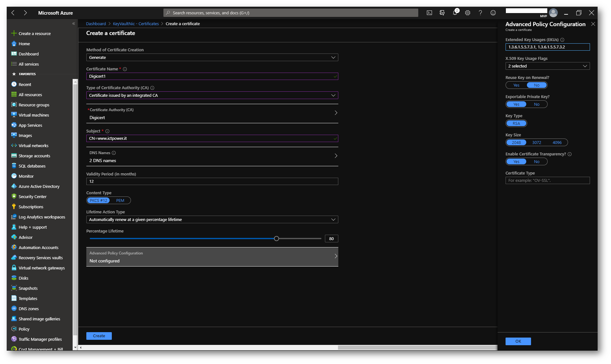Open Method of Certificate Creation dropdown
The image size is (611, 364).
click(212, 58)
